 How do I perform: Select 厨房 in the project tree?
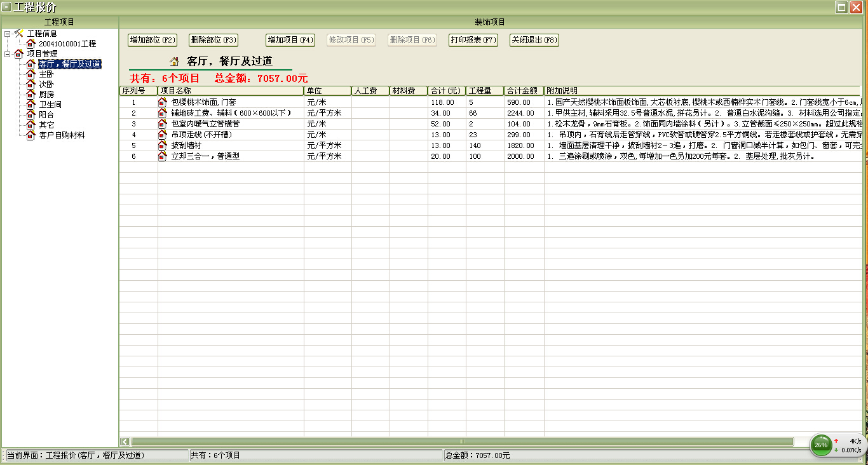click(x=46, y=95)
